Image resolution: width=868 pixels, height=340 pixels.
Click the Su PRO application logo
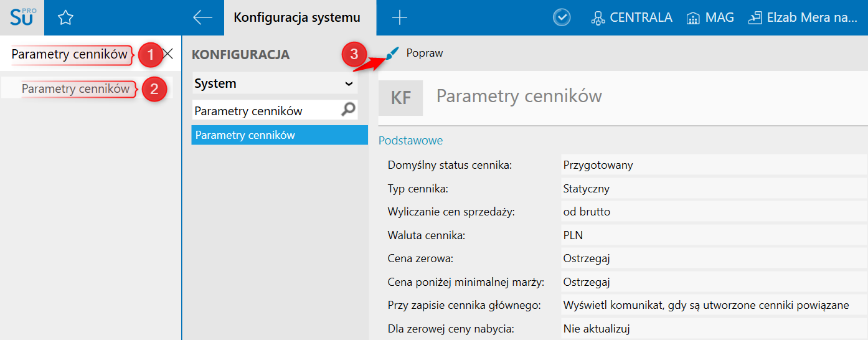click(22, 17)
